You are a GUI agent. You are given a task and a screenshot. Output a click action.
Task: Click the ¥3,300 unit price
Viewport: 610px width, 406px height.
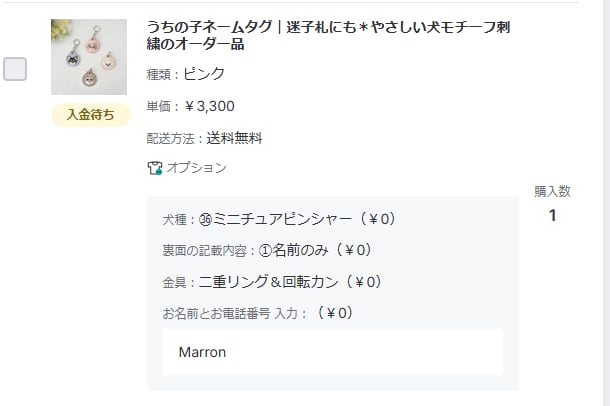click(x=210, y=106)
